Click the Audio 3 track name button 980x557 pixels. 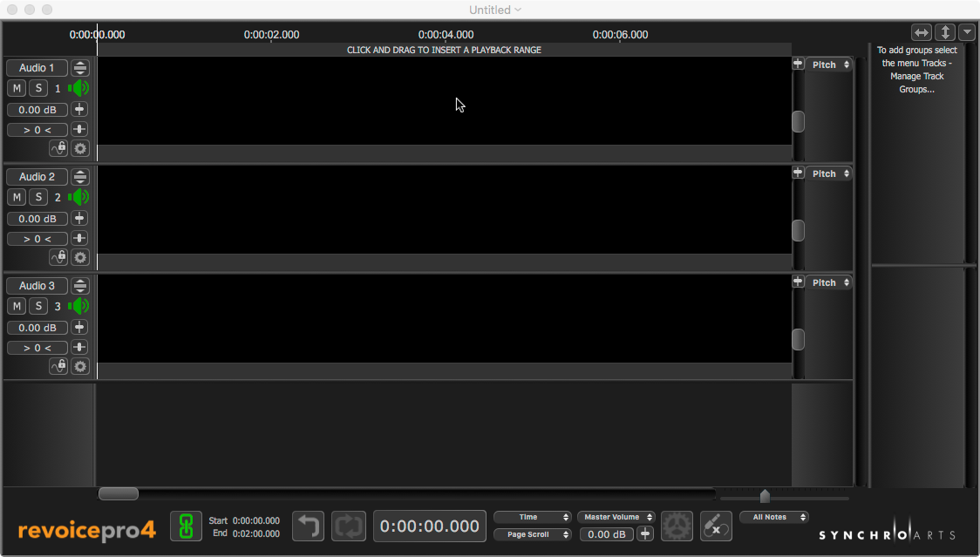coord(37,286)
